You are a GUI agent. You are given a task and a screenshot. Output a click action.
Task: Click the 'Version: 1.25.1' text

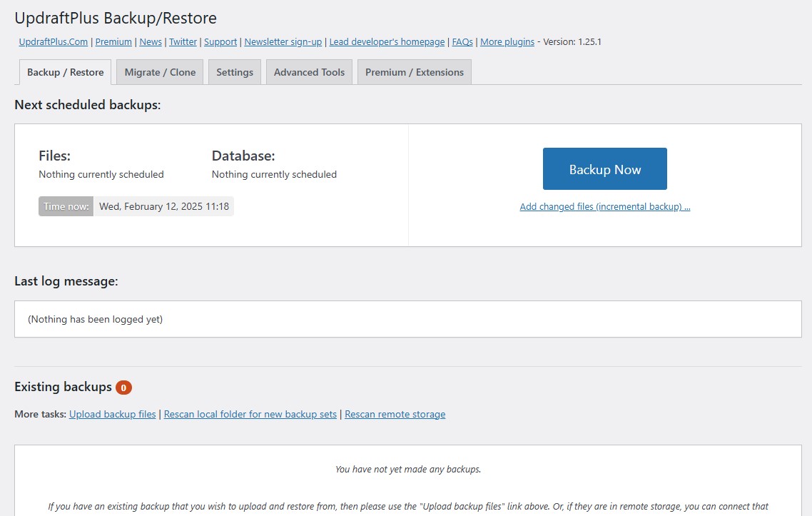click(x=572, y=42)
